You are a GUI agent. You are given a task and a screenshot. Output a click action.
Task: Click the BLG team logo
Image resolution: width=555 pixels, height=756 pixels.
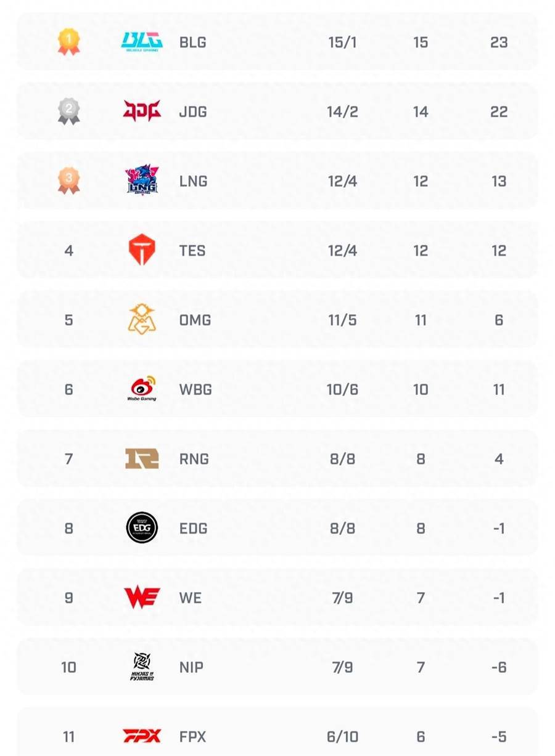[x=142, y=42]
